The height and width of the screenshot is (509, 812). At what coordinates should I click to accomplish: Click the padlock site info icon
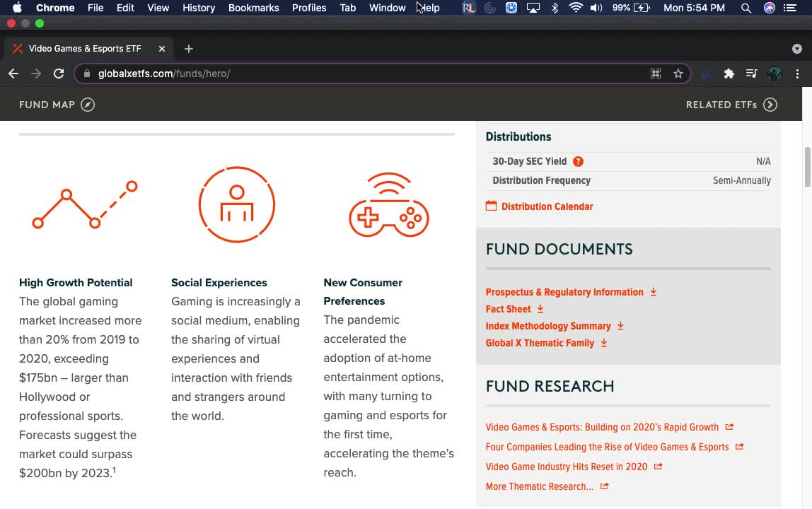tap(87, 74)
